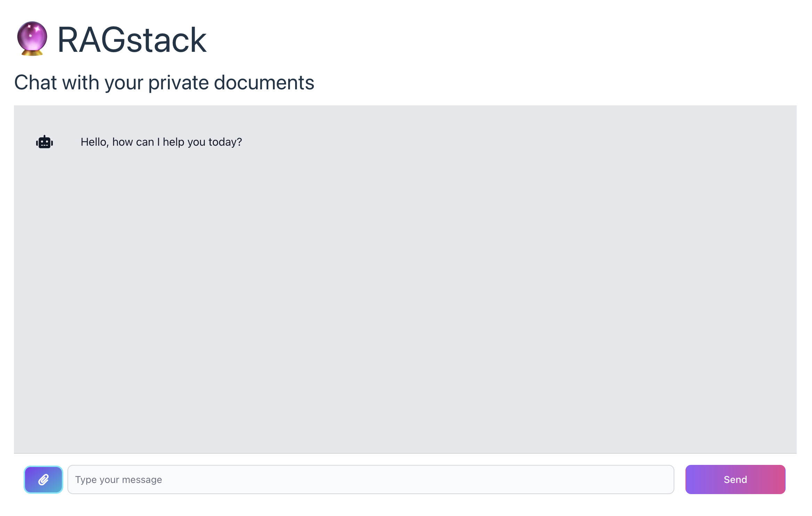Select the bot icon beside the greeting

point(44,142)
